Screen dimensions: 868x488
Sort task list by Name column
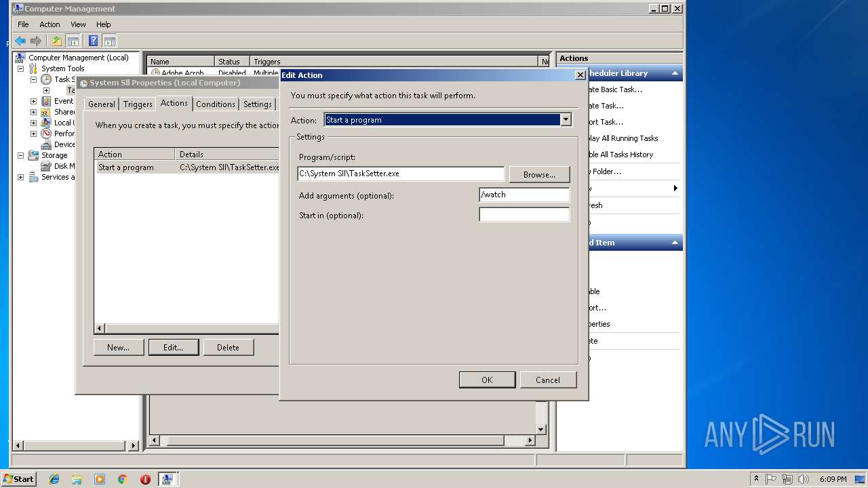point(180,62)
